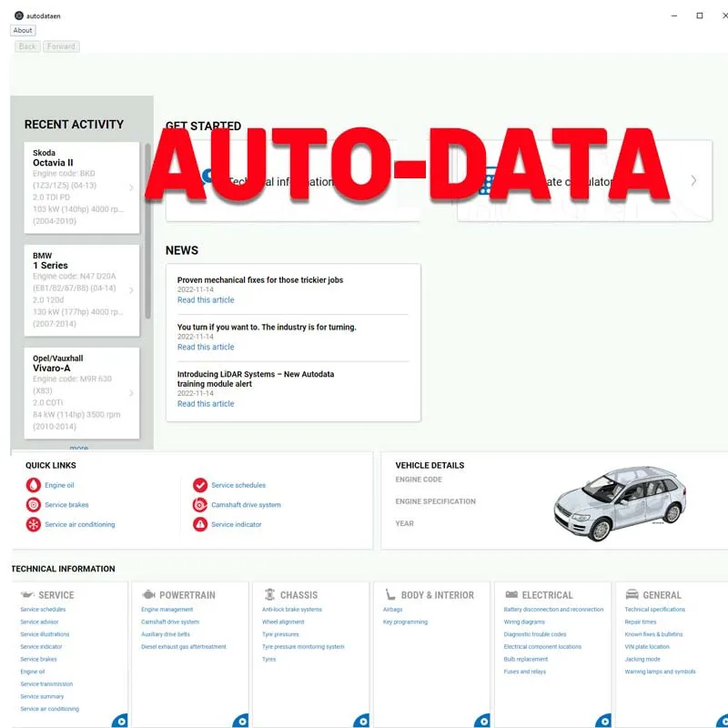Screen dimensions: 728x728
Task: Click the Forward navigation button
Action: [61, 46]
